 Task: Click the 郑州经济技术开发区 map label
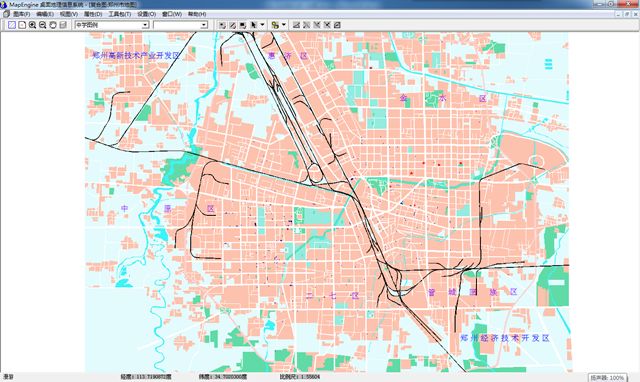[505, 338]
